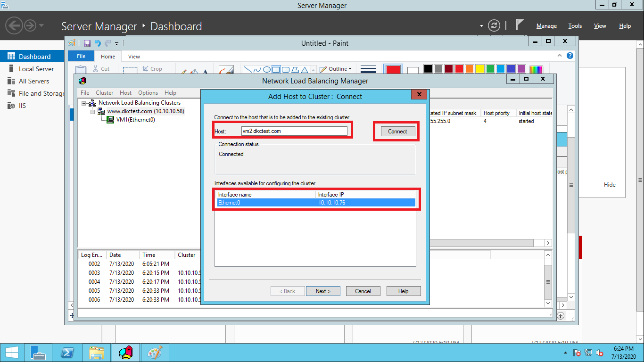Select the VM1(Ethernet0) tree node

[x=136, y=120]
